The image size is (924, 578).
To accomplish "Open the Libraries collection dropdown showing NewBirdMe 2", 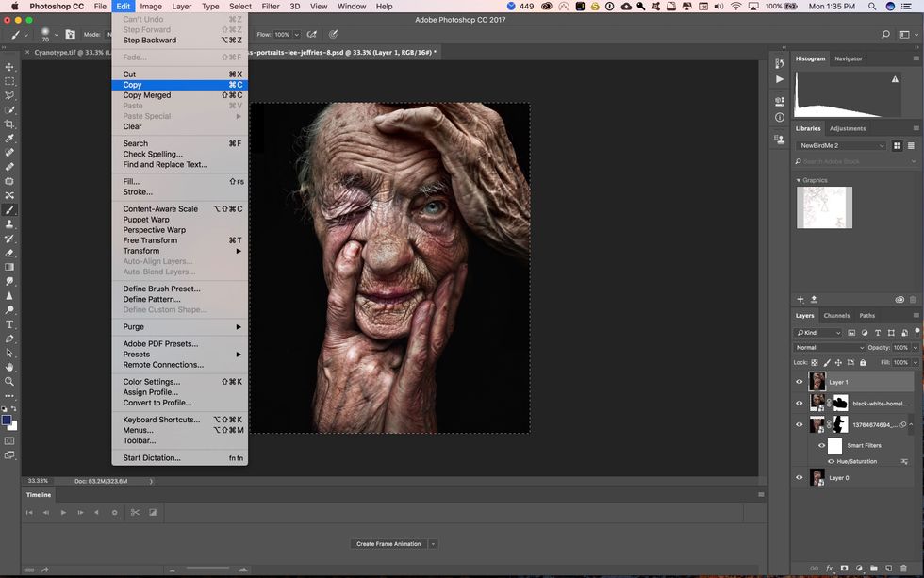I will tap(839, 145).
